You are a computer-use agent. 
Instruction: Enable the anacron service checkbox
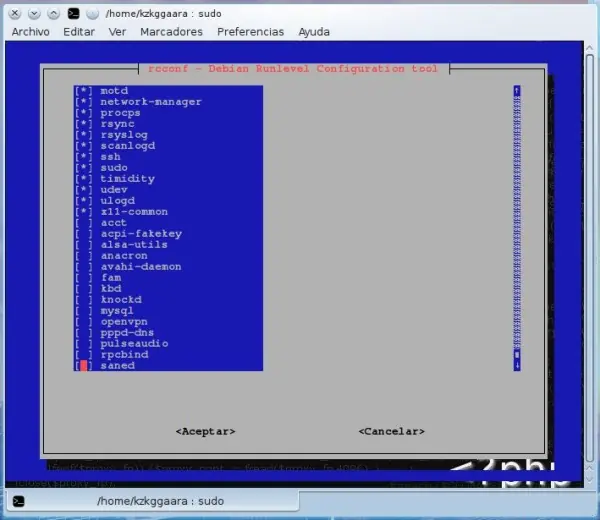point(84,256)
